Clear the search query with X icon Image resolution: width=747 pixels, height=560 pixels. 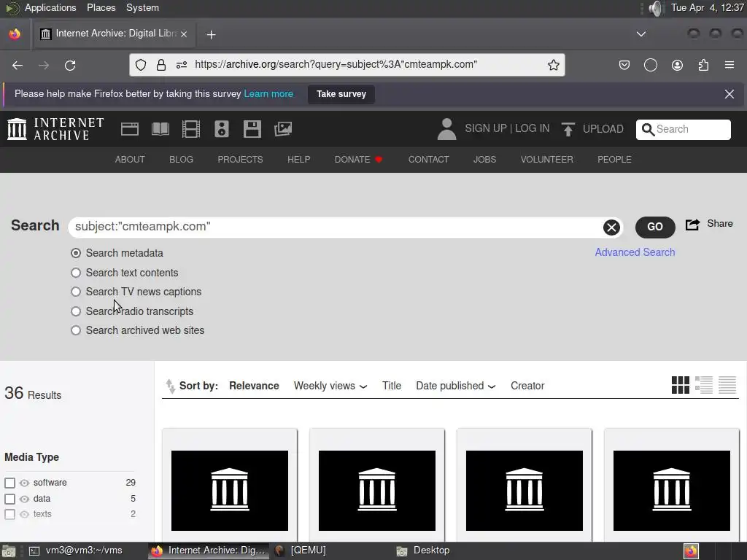pyautogui.click(x=612, y=227)
